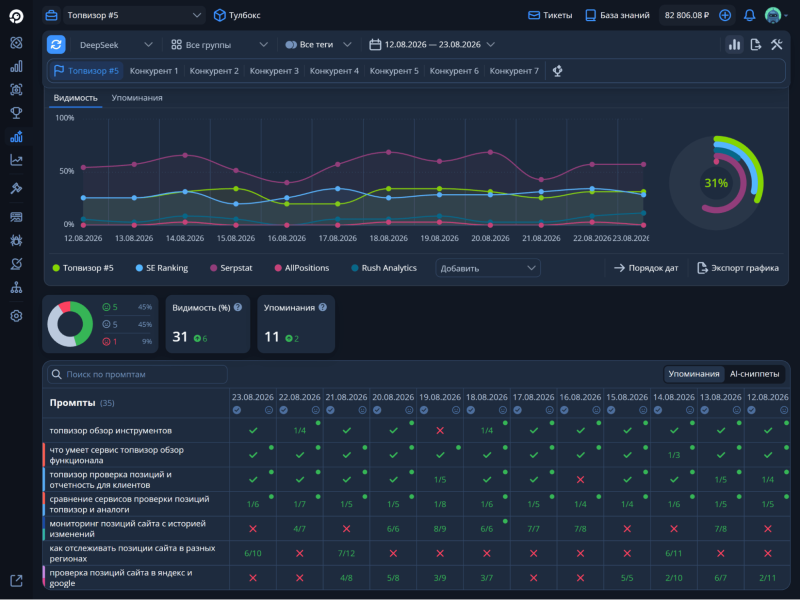Open the Упоминания tab above the chart
Viewport: 800px width, 600px height.
137,97
